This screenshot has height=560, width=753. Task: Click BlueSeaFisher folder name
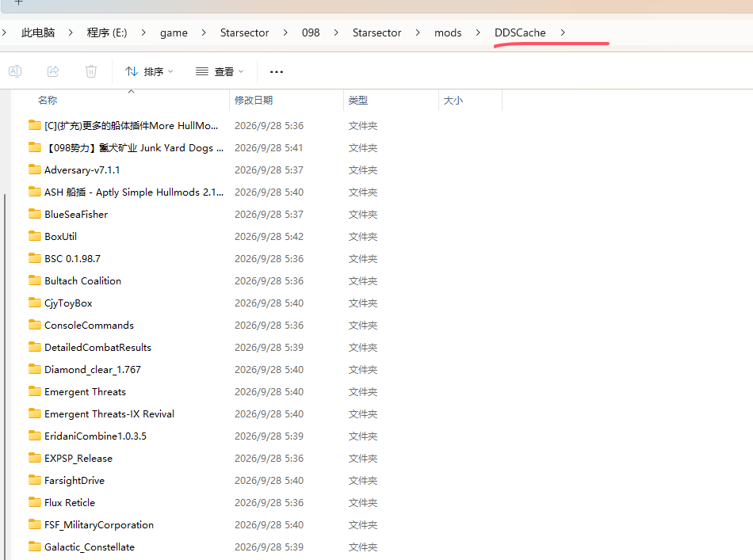(76, 215)
